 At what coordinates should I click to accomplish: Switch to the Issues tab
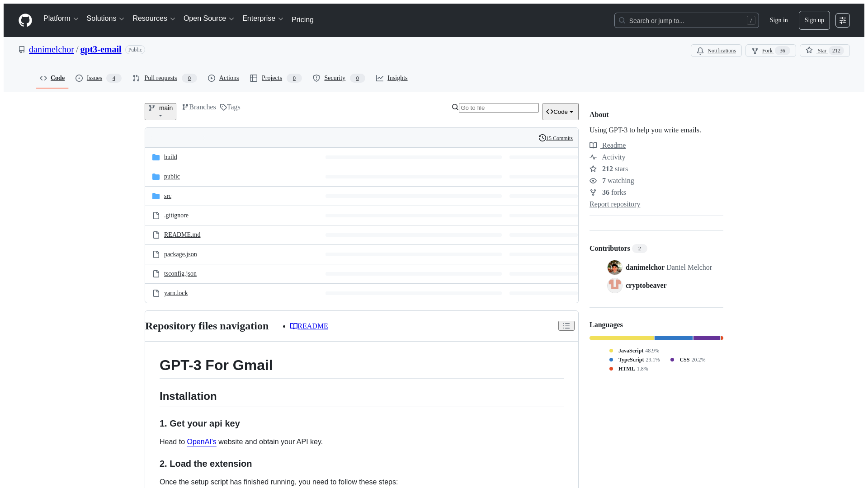(x=94, y=78)
